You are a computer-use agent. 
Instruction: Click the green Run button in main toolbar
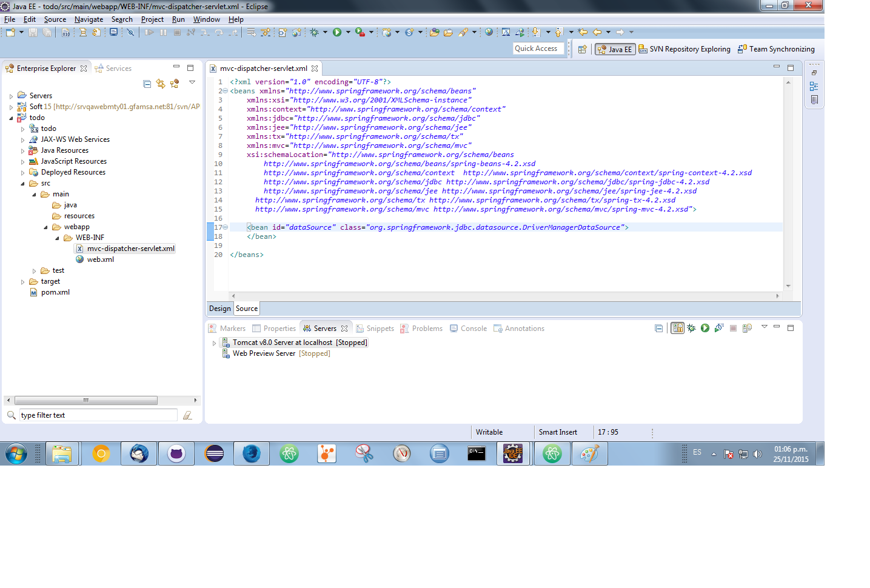(337, 32)
